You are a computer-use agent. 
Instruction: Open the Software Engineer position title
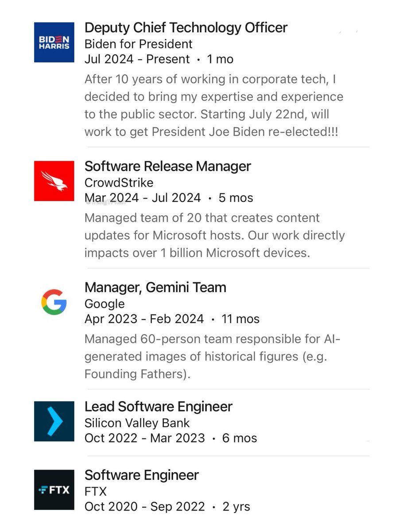click(x=142, y=475)
